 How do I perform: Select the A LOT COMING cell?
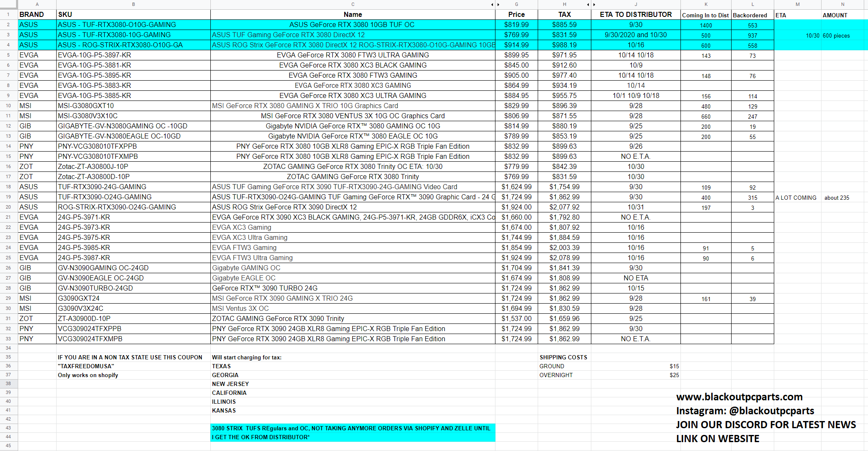pyautogui.click(x=797, y=198)
